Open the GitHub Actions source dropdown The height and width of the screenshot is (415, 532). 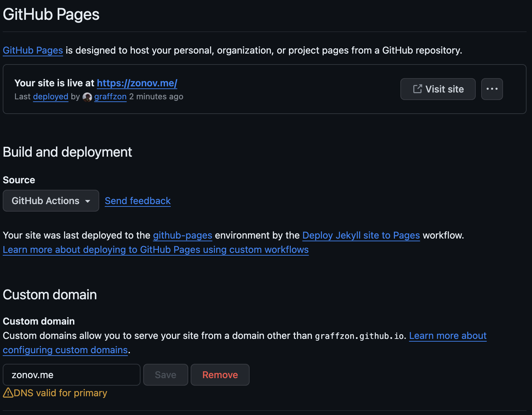click(x=51, y=201)
